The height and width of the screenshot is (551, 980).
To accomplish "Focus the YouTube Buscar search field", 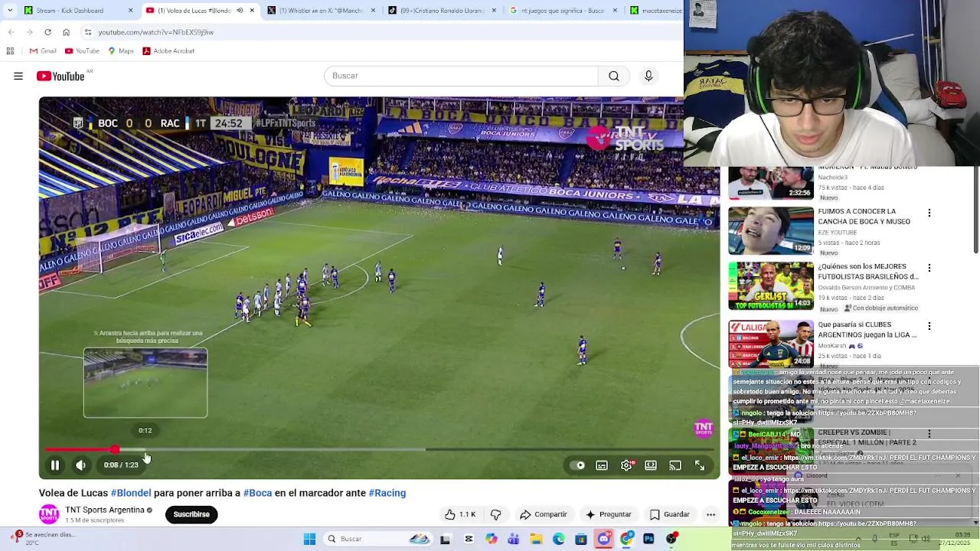I will point(461,76).
